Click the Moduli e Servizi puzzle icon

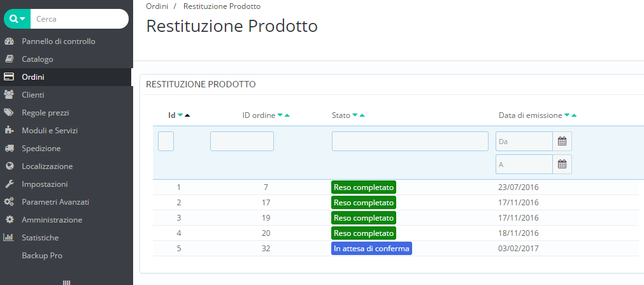(x=9, y=131)
